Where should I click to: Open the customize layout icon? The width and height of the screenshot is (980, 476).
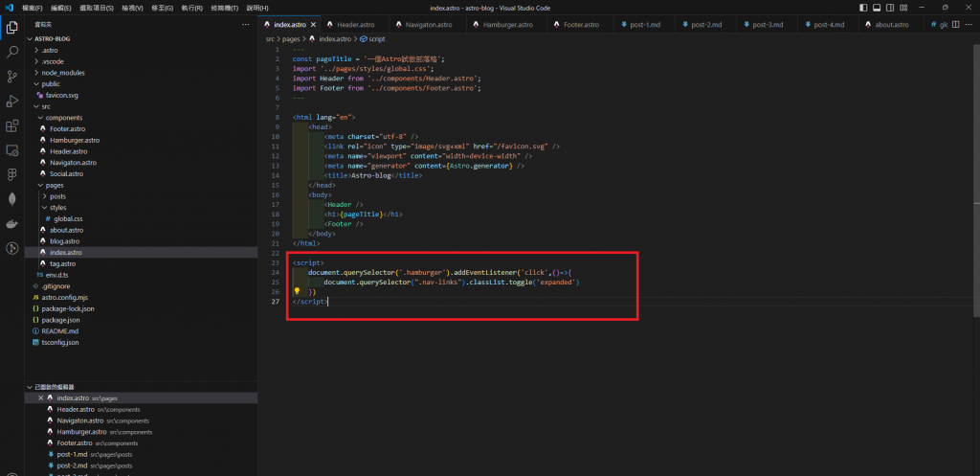tap(905, 8)
